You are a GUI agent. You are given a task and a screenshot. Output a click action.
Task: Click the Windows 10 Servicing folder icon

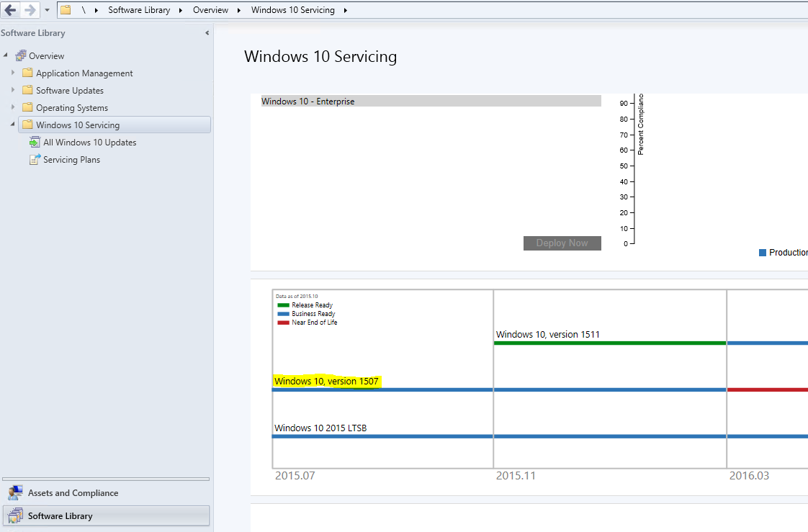(x=28, y=125)
